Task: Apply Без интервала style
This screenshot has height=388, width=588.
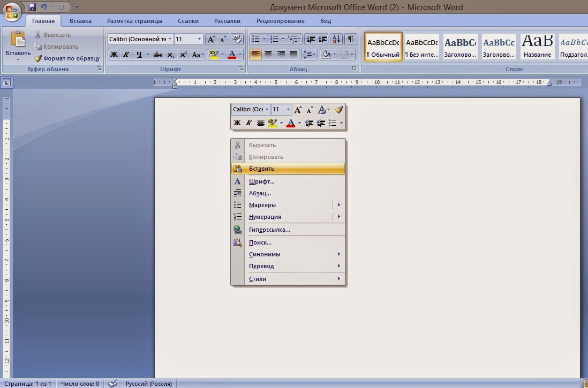Action: pyautogui.click(x=422, y=47)
